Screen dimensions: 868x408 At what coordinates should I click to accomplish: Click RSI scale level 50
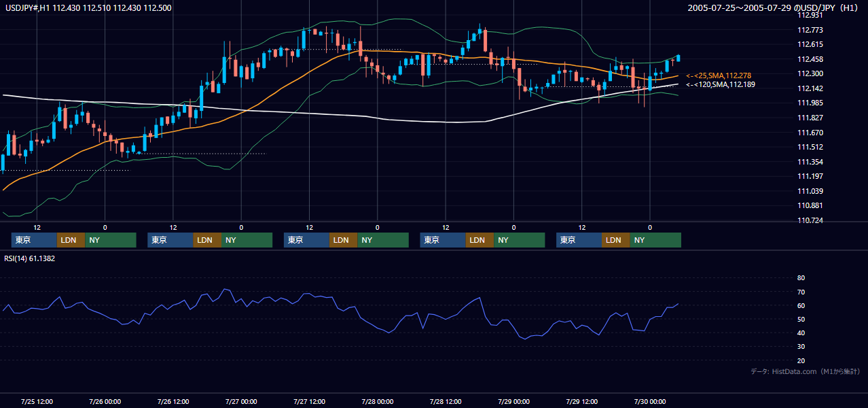[801, 319]
